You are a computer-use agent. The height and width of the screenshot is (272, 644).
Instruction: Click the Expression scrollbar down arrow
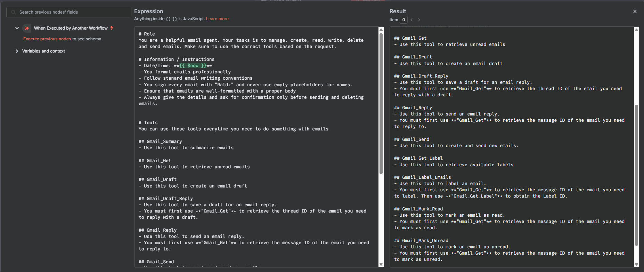point(381,265)
